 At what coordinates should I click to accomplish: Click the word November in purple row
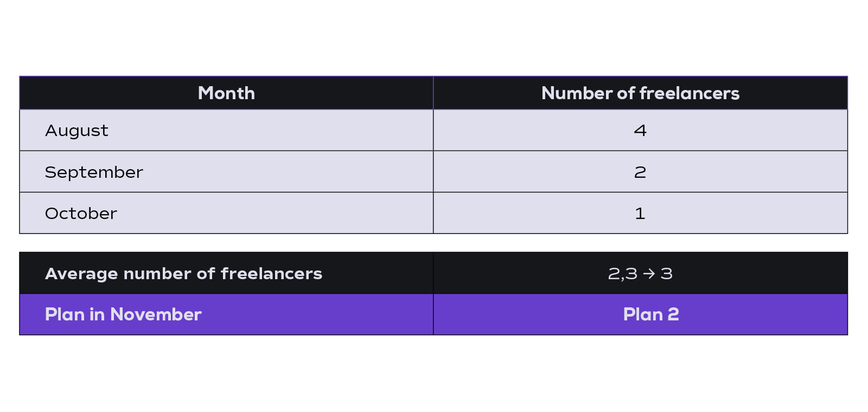pyautogui.click(x=156, y=314)
